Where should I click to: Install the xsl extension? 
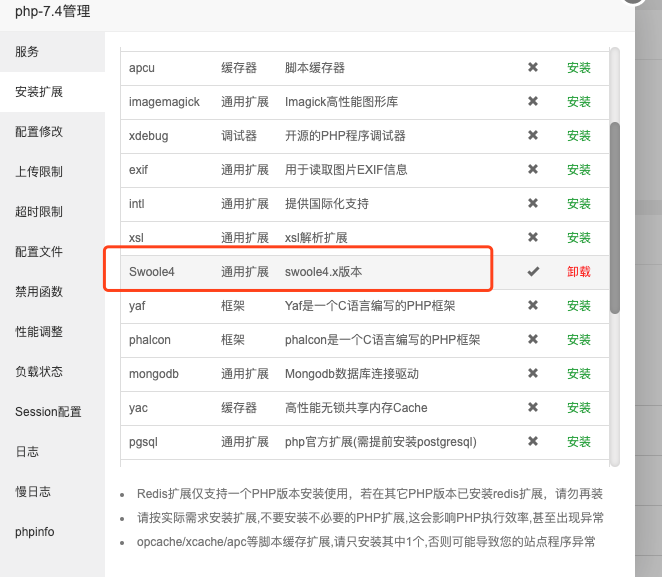578,238
